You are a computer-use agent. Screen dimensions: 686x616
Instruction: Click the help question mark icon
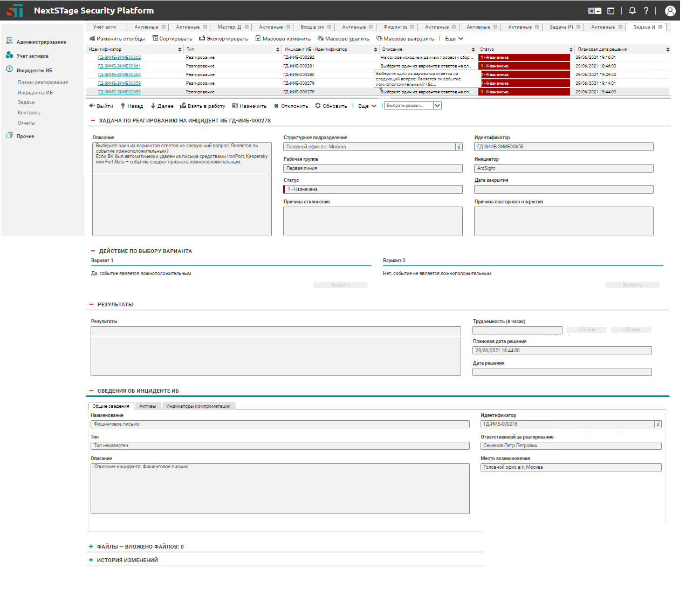pyautogui.click(x=646, y=11)
